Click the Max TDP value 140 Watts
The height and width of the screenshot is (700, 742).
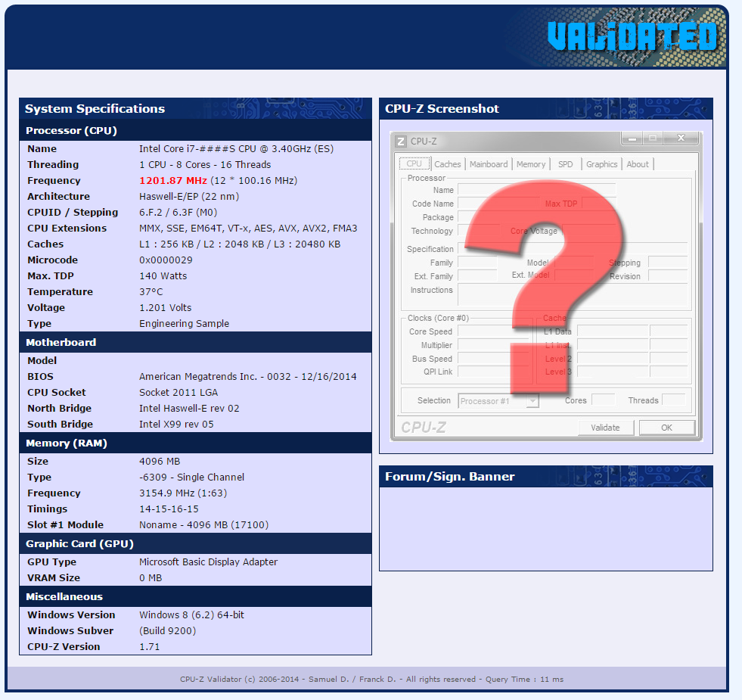point(163,276)
